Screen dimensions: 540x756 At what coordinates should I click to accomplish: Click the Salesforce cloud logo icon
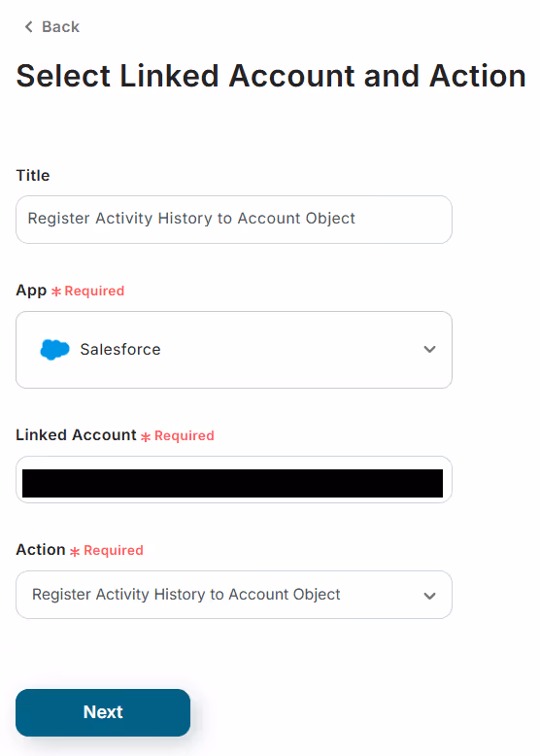pyautogui.click(x=54, y=350)
